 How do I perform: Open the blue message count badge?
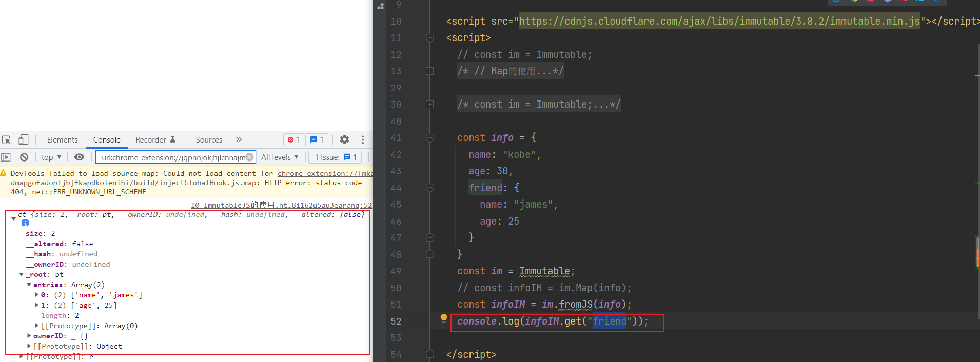(317, 139)
